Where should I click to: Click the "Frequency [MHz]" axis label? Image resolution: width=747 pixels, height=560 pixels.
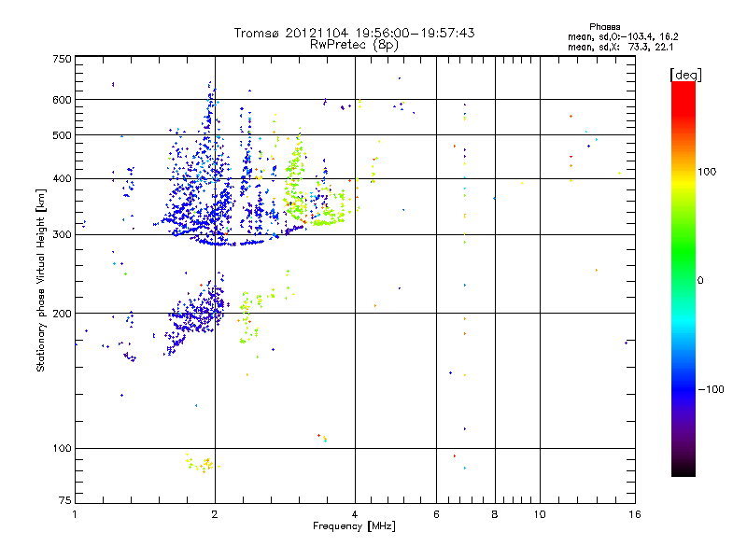[x=354, y=526]
